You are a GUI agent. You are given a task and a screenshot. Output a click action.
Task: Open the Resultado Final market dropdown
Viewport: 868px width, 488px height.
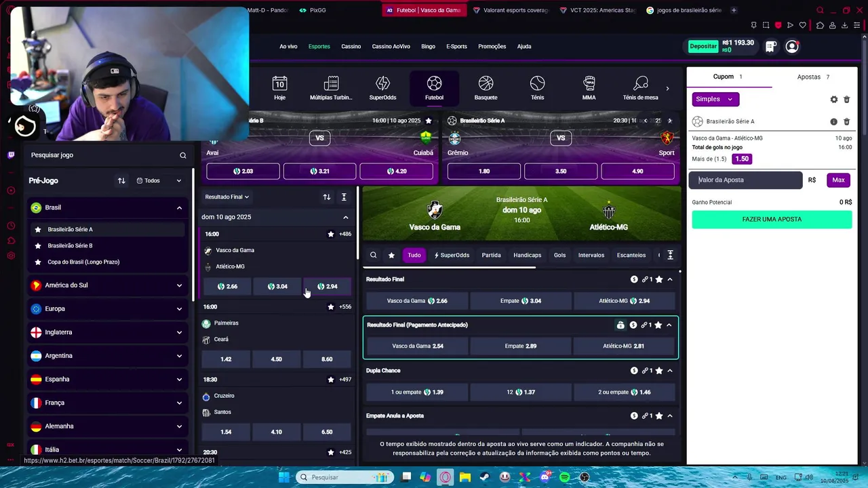(x=227, y=197)
